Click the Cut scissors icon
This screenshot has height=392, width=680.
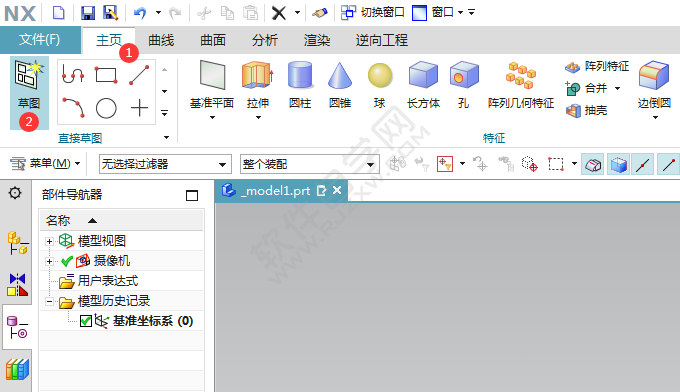pos(203,13)
